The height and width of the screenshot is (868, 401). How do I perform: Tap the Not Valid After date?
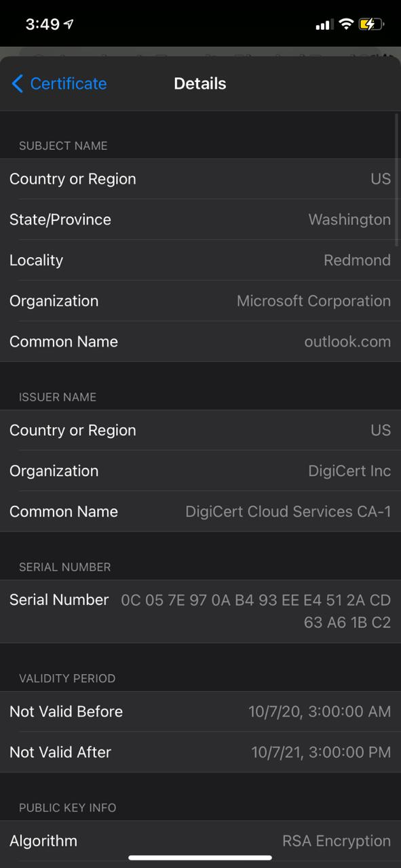[321, 752]
